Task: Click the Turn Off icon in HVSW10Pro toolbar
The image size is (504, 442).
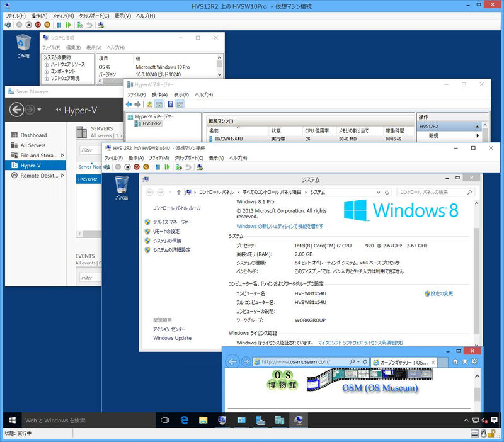Action: pyautogui.click(x=28, y=25)
